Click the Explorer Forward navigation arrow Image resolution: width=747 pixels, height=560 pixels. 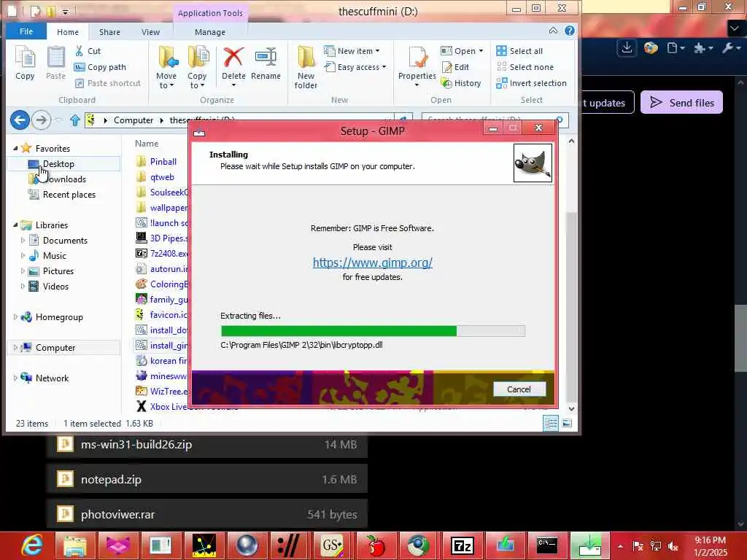42,120
